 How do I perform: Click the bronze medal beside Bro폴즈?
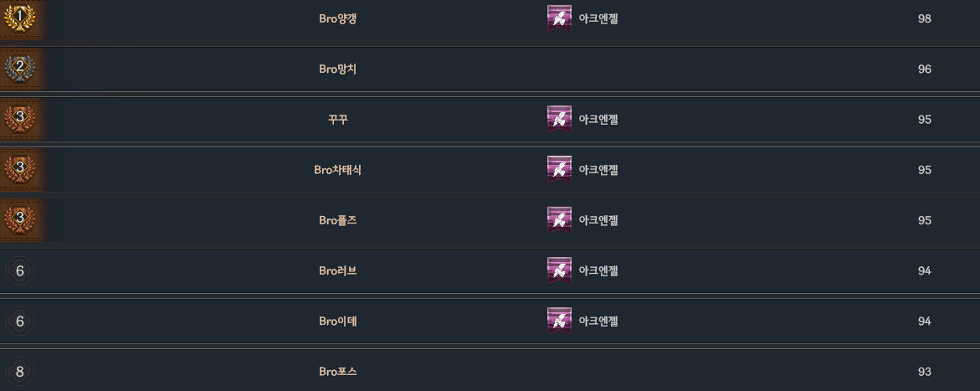[x=19, y=219]
